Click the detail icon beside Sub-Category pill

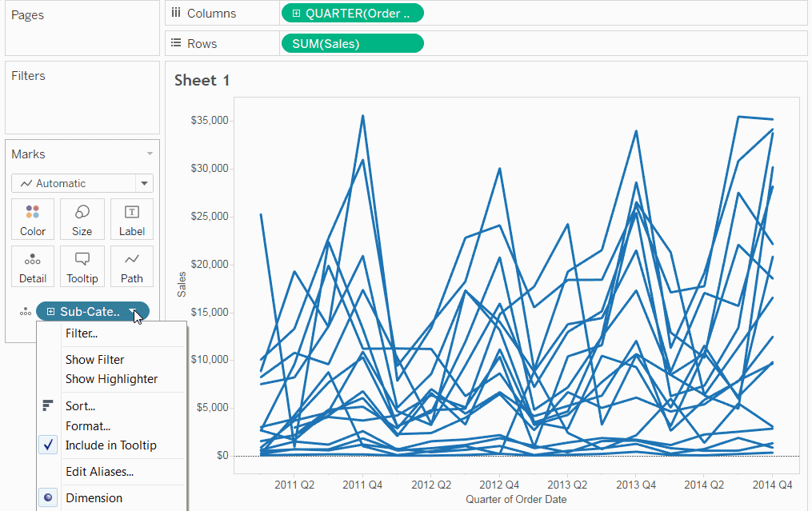click(x=26, y=312)
